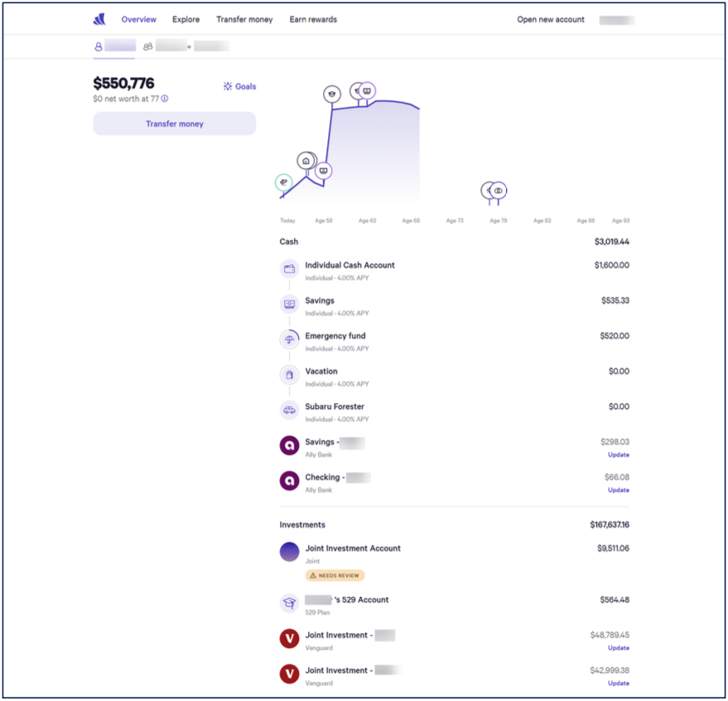Image resolution: width=728 pixels, height=701 pixels.
Task: Click the purple marker near Age 78
Action: tap(499, 190)
